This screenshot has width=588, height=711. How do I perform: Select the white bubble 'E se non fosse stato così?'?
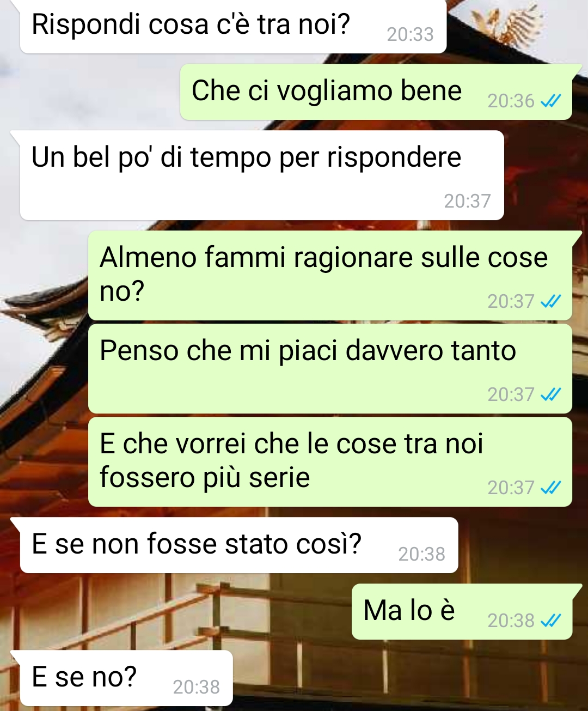coord(239,545)
